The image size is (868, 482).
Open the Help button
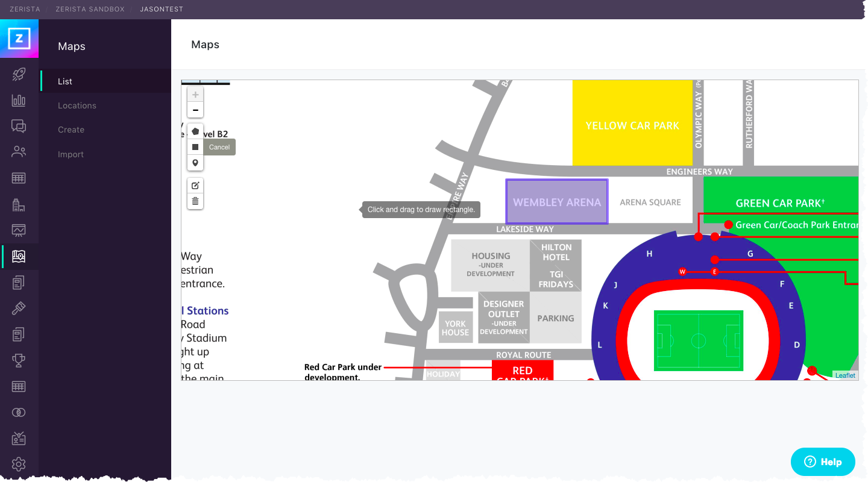823,462
